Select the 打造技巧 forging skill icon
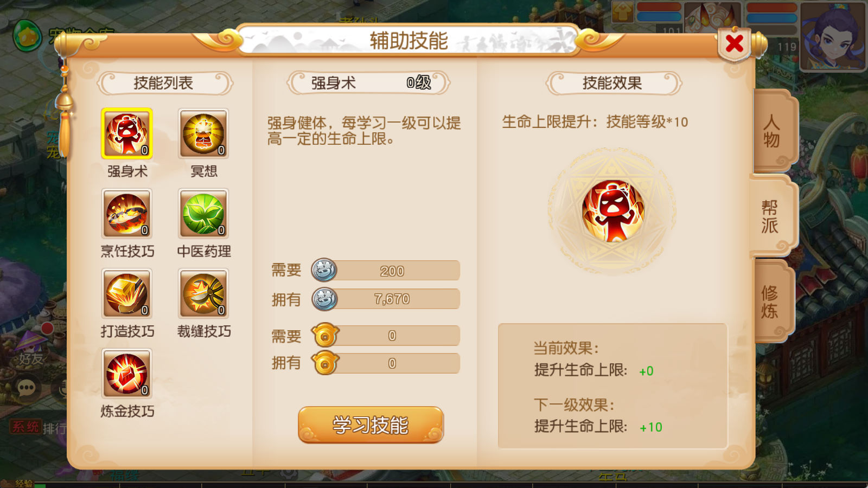Image resolution: width=868 pixels, height=488 pixels. [127, 293]
